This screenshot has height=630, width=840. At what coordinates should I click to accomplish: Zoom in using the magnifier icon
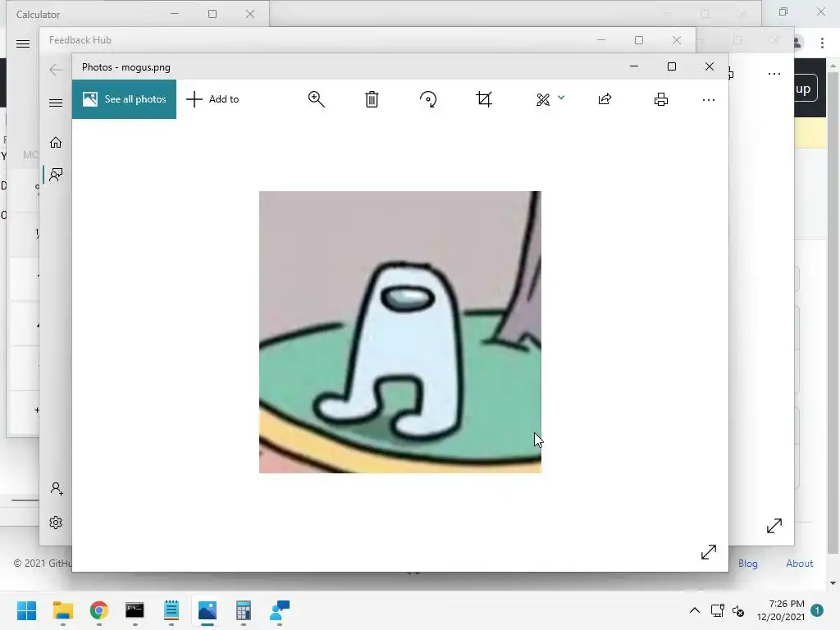click(316, 99)
